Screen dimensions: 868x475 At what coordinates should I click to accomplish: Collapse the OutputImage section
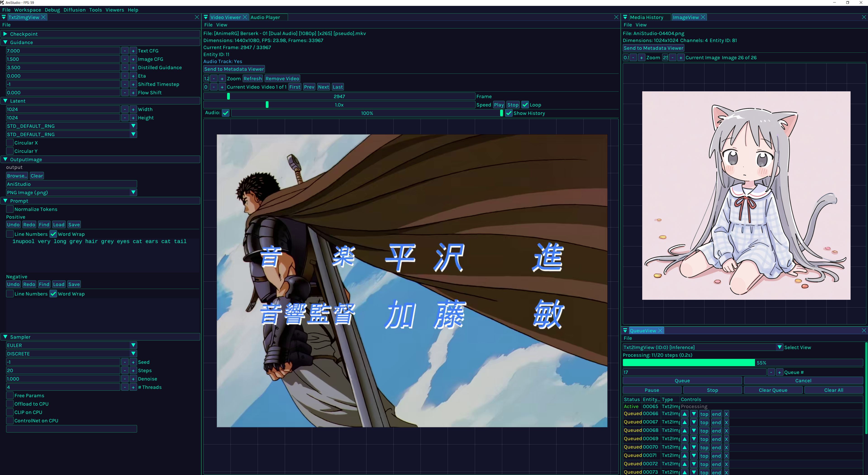(x=100, y=160)
